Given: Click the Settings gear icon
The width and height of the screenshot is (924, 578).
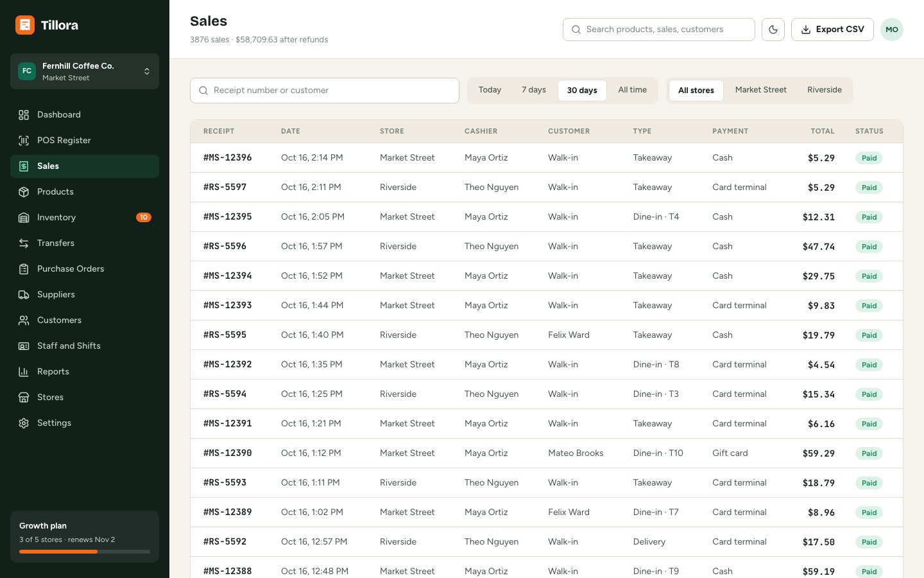Looking at the screenshot, I should click(24, 423).
